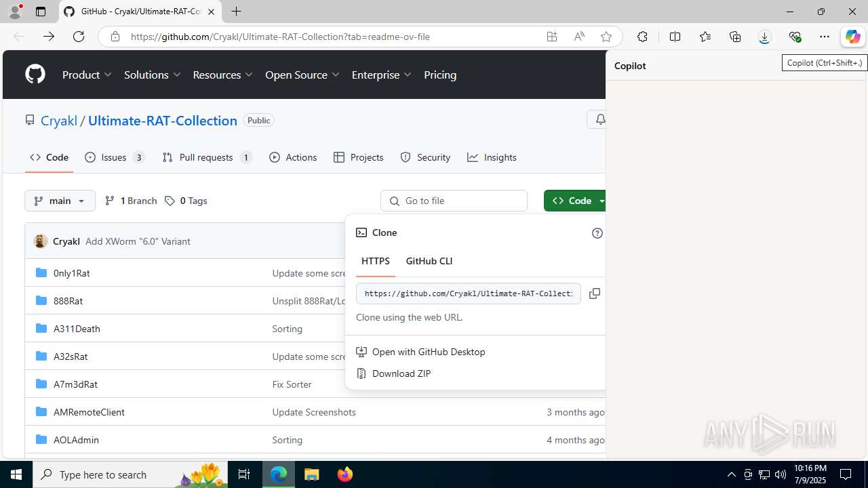
Task: Open the Insights tab
Action: coord(492,157)
